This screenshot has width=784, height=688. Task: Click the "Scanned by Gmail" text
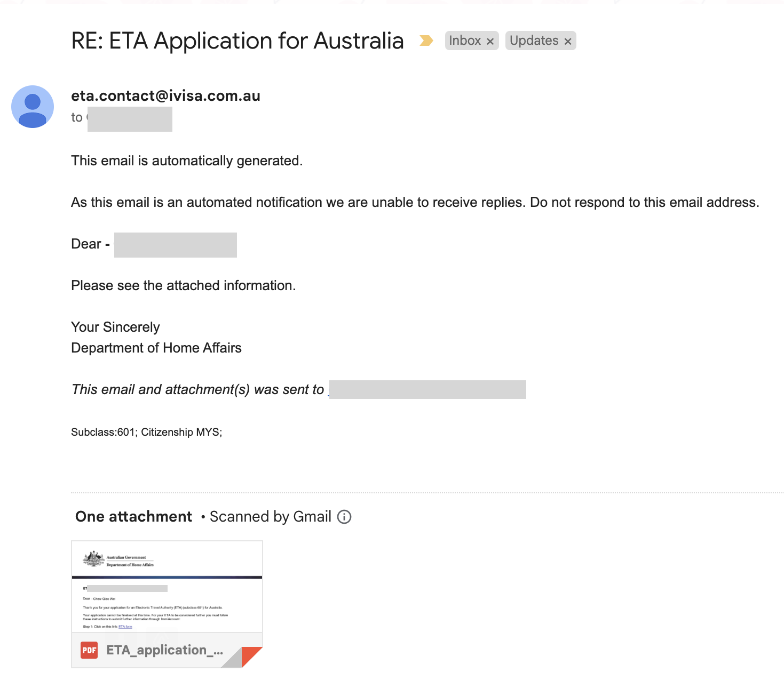pos(270,517)
